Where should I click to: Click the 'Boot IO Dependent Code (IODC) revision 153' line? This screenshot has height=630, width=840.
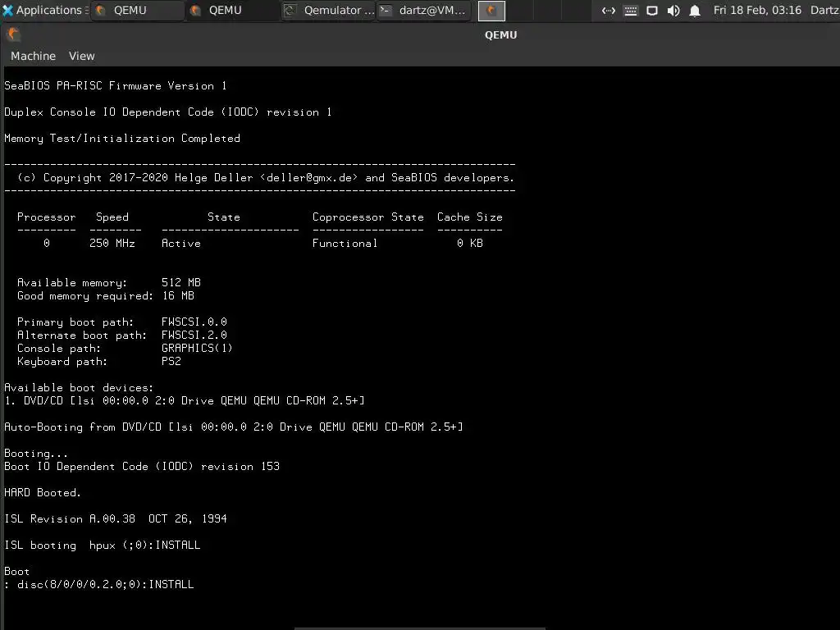pos(141,466)
